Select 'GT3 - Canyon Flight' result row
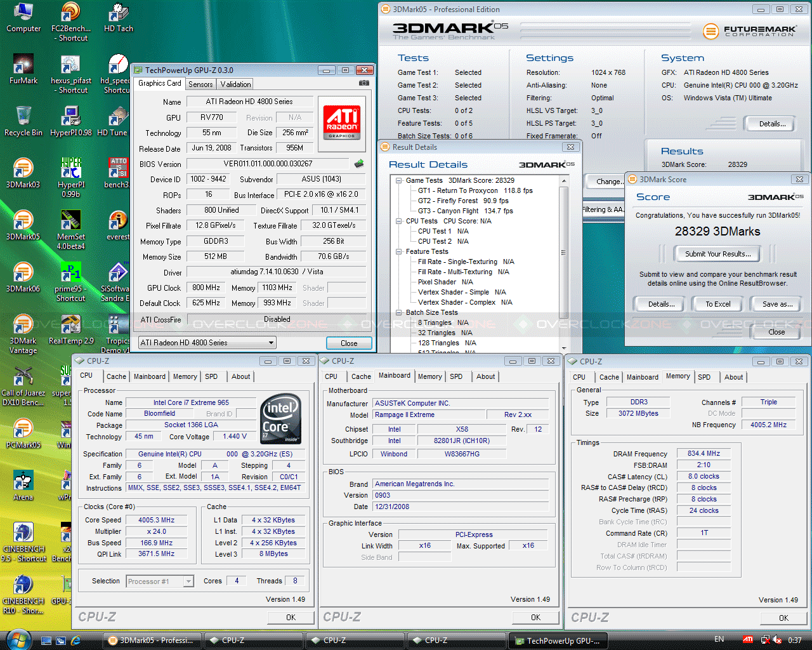812x650 pixels. 466,211
